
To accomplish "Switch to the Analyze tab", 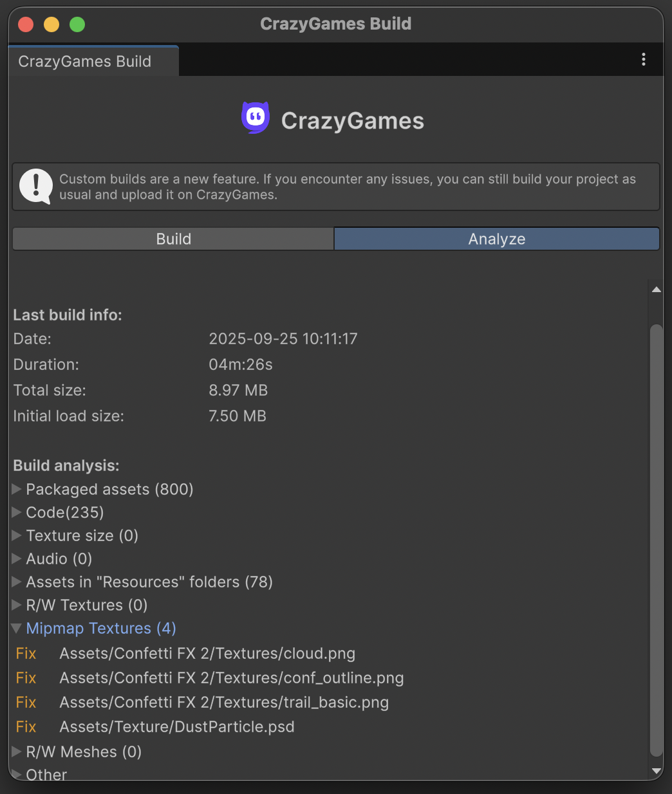I will click(496, 239).
